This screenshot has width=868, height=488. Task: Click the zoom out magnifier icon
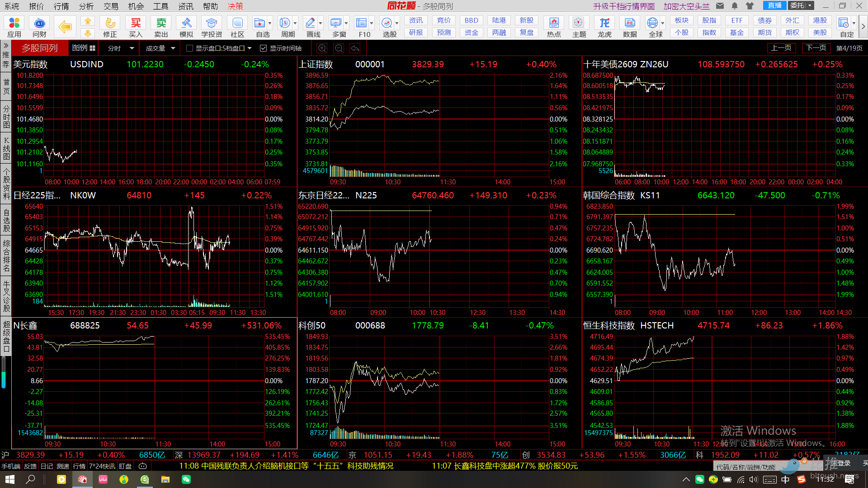339,48
